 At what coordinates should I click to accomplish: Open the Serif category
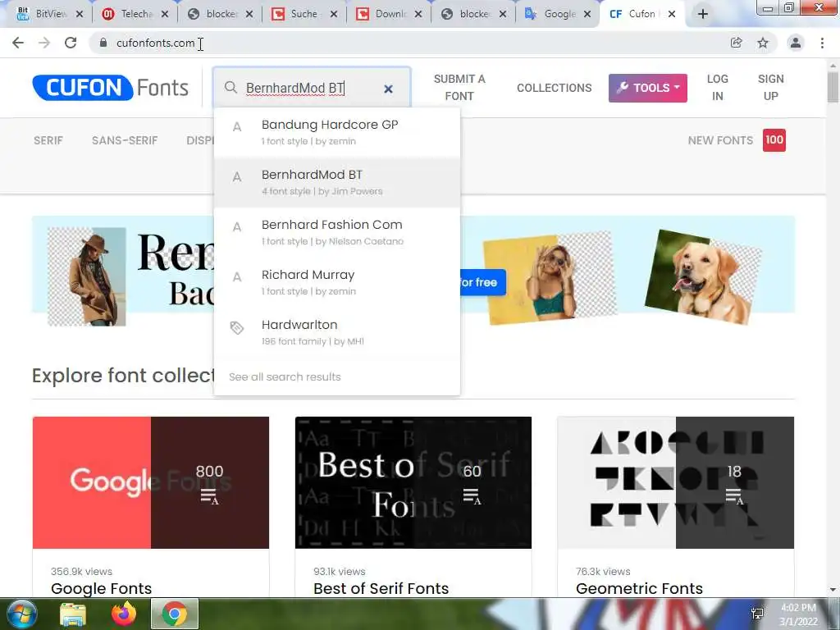[48, 140]
